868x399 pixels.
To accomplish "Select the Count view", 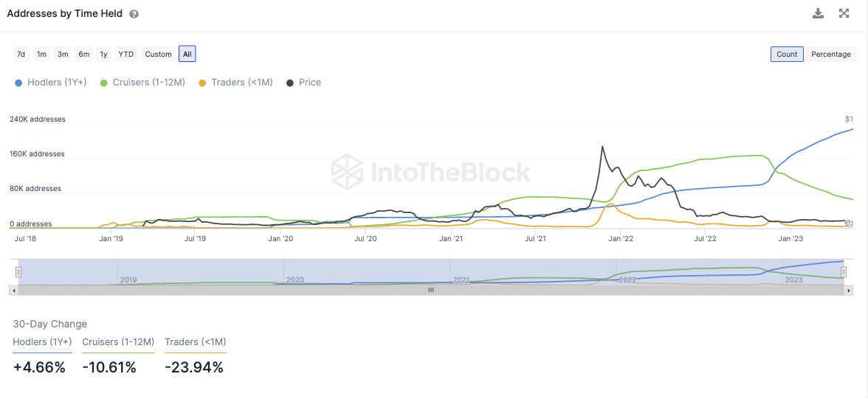I will pos(787,54).
